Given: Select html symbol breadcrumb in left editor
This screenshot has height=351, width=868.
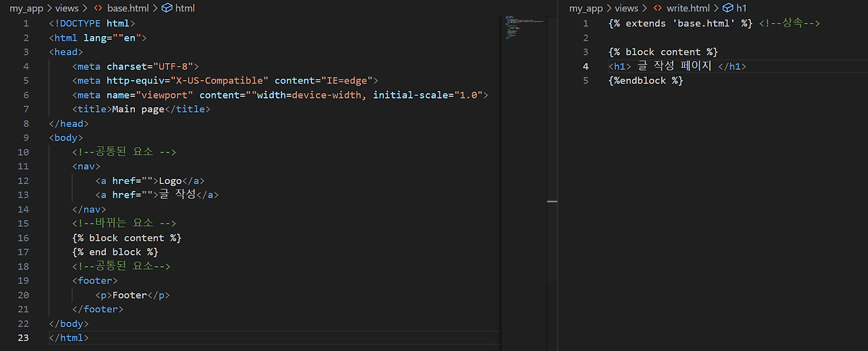Looking at the screenshot, I should tap(184, 8).
